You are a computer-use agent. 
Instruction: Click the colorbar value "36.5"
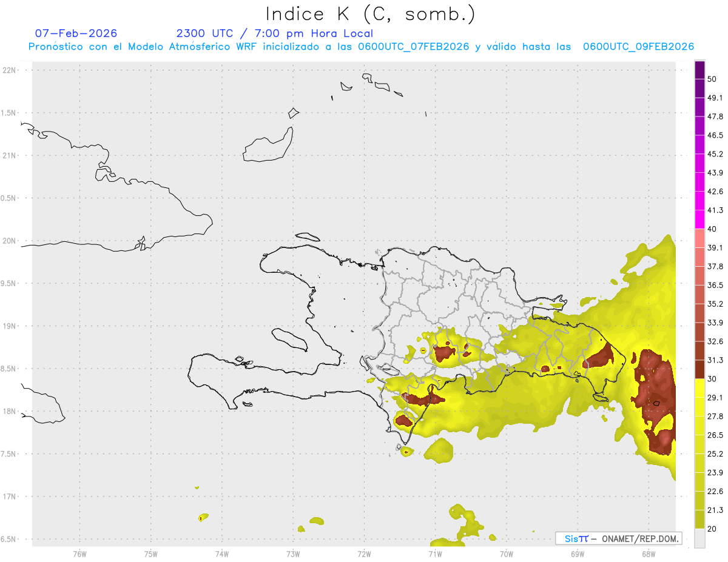[715, 286]
